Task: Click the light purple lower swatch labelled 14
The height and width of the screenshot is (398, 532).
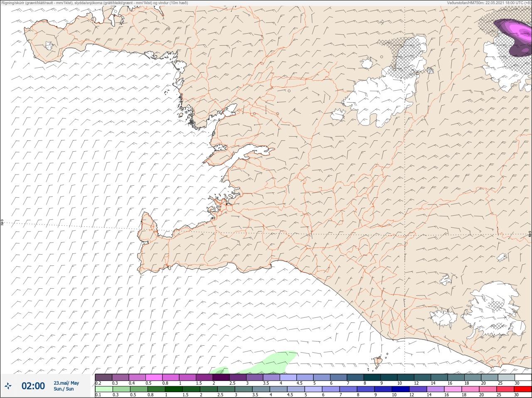Action: click(x=436, y=389)
